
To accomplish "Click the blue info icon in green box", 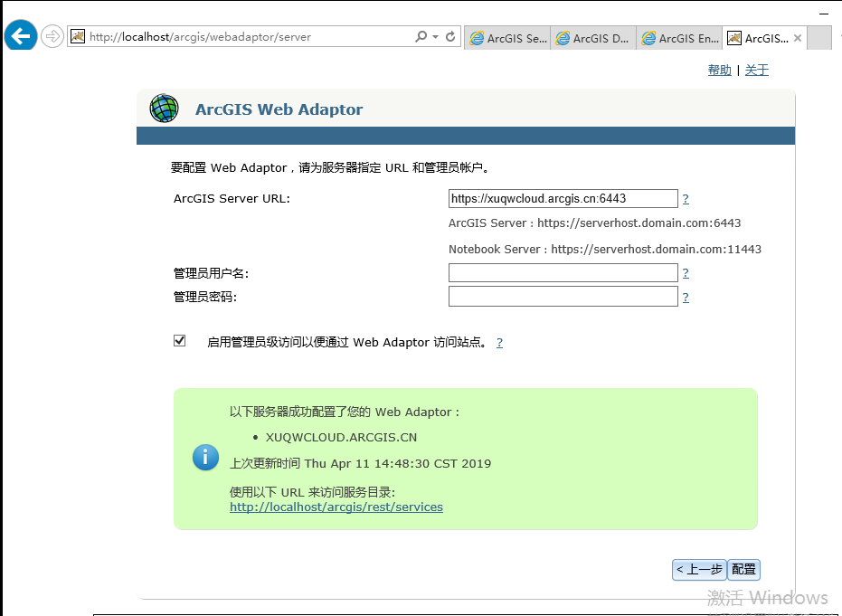I will (205, 458).
